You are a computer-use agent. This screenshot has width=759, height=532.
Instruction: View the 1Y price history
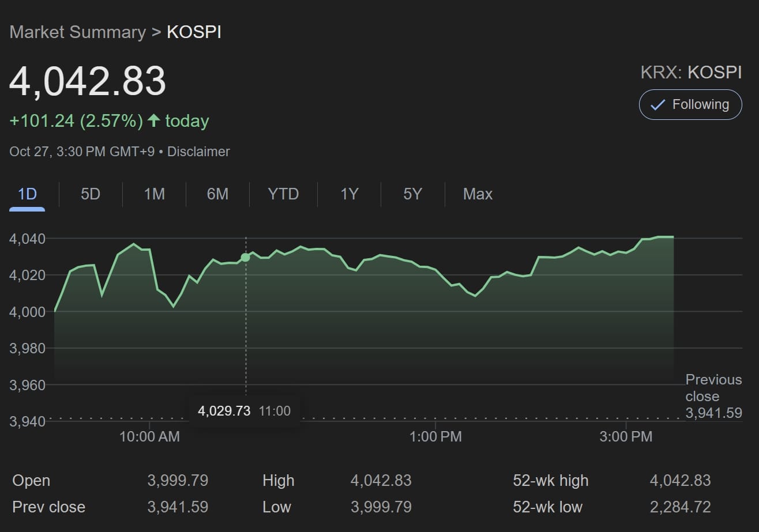click(350, 194)
